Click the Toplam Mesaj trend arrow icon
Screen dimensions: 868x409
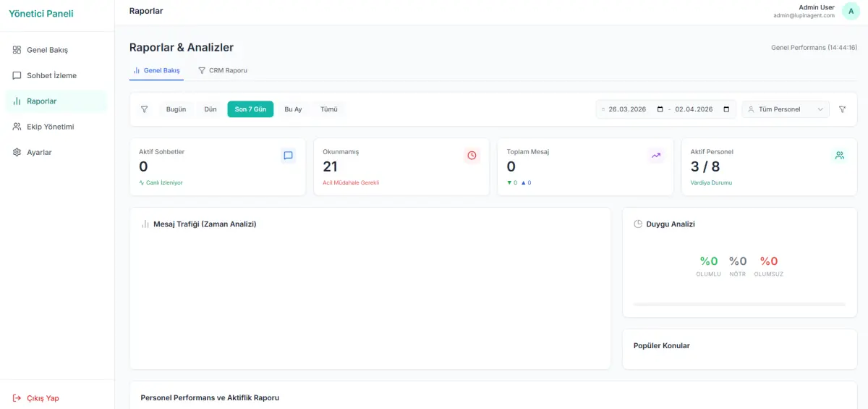pos(656,155)
